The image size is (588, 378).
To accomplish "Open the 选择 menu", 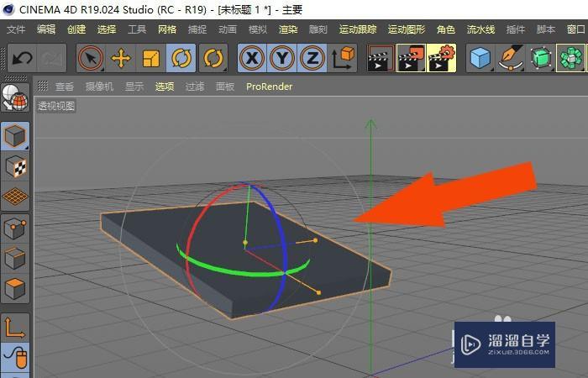I will click(107, 29).
